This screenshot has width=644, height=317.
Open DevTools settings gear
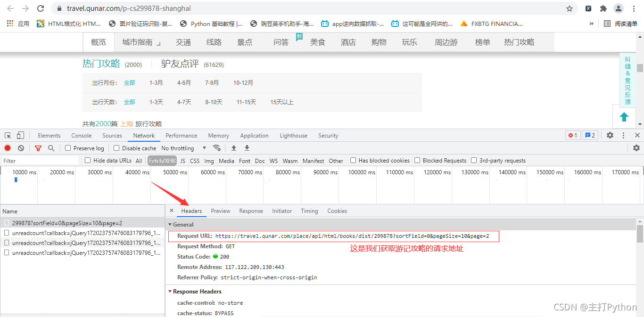tap(610, 135)
